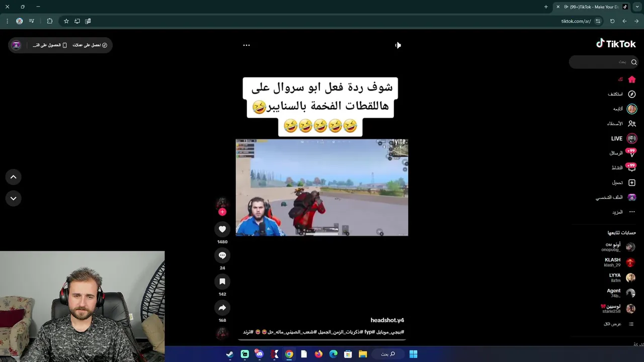This screenshot has width=644, height=362.
Task: Click the install app icon in address bar
Action: click(x=77, y=21)
